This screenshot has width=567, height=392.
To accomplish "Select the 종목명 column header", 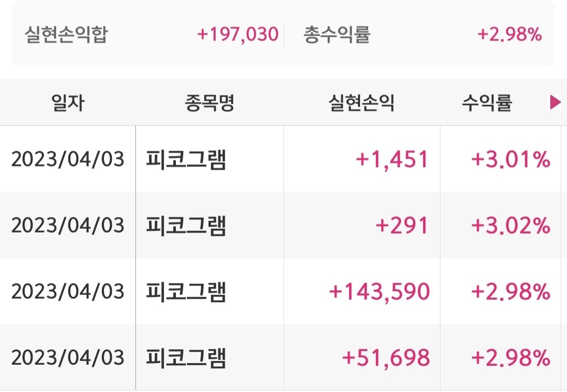I will [209, 103].
